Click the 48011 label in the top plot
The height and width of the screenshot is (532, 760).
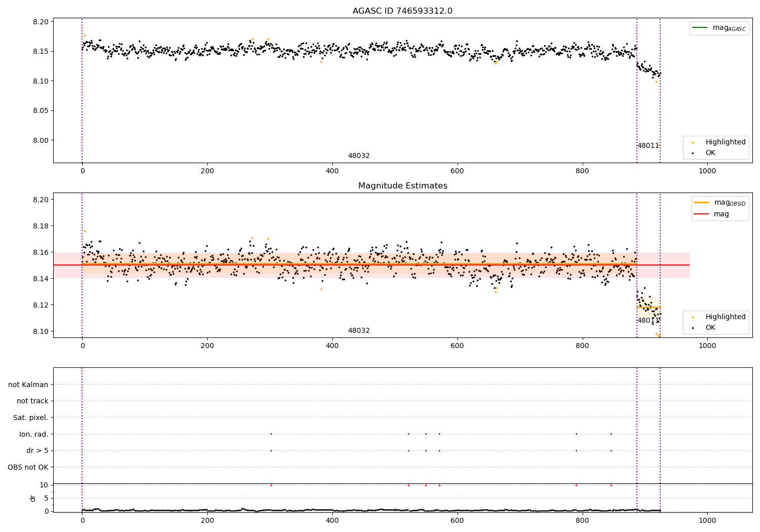[x=648, y=146]
